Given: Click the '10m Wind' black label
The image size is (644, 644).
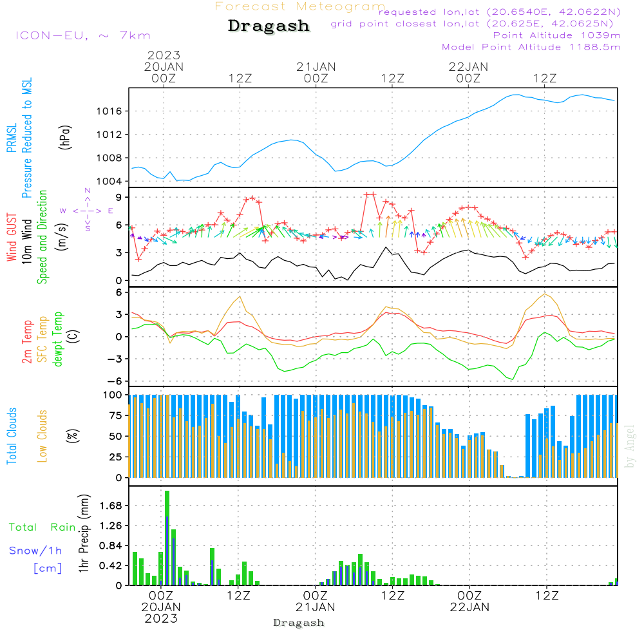Looking at the screenshot, I should point(26,241).
